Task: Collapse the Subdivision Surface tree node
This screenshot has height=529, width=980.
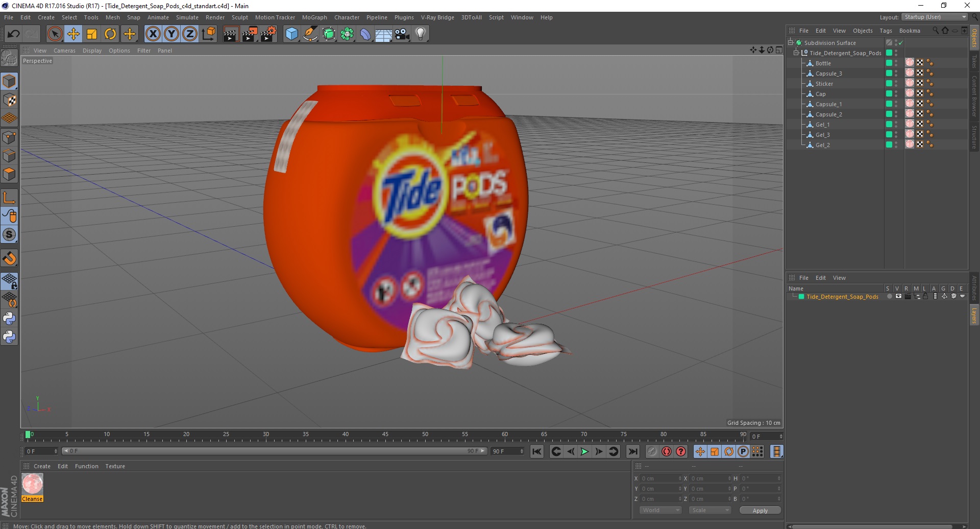Action: [x=791, y=43]
